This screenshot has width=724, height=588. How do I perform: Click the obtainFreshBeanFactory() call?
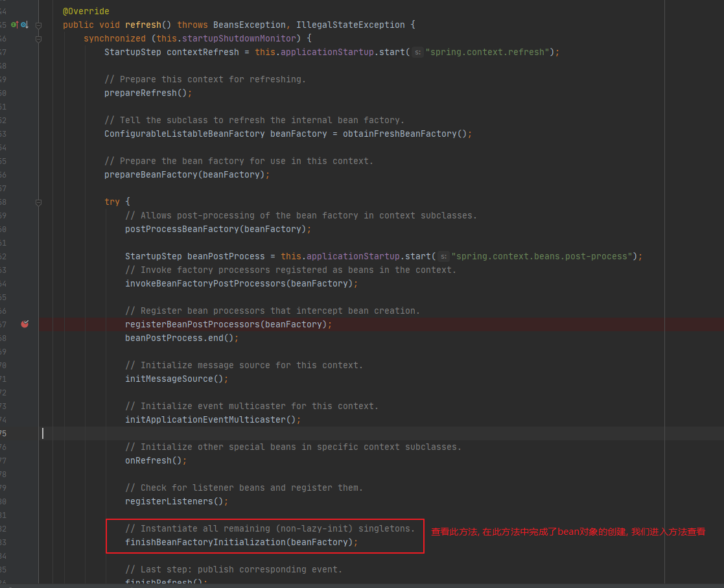click(x=404, y=134)
